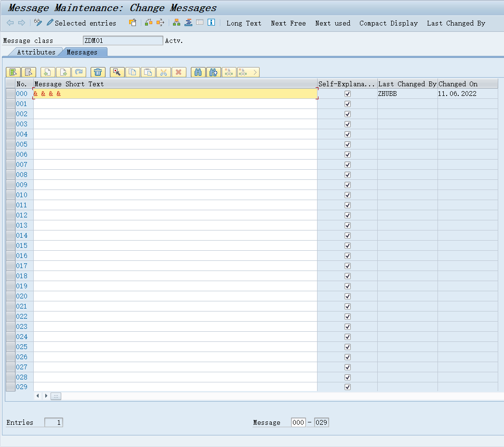Image resolution: width=504 pixels, height=447 pixels.
Task: Click the second greyed workflow arrows icon
Action: (243, 72)
